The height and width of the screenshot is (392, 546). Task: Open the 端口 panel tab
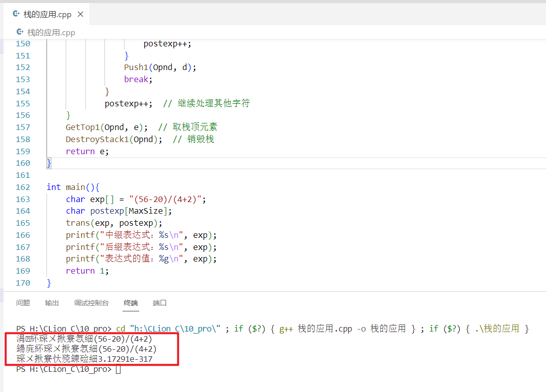[x=159, y=303]
